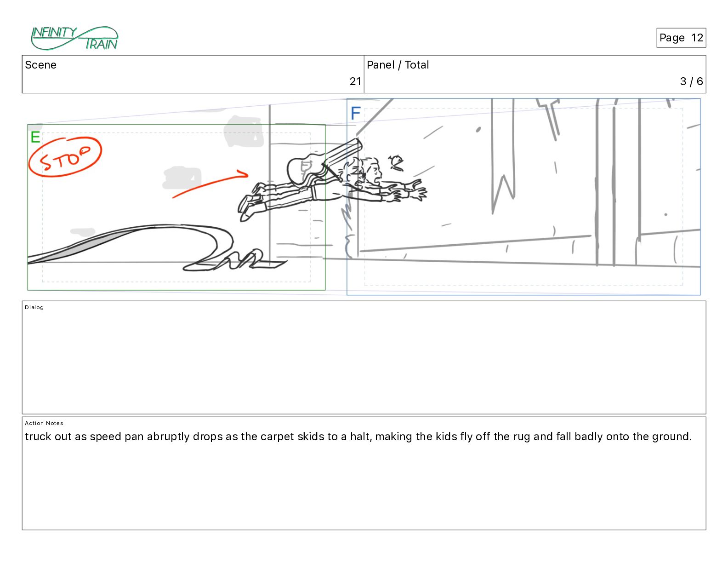
Task: Click the Infinity Train logo
Action: coord(74,38)
